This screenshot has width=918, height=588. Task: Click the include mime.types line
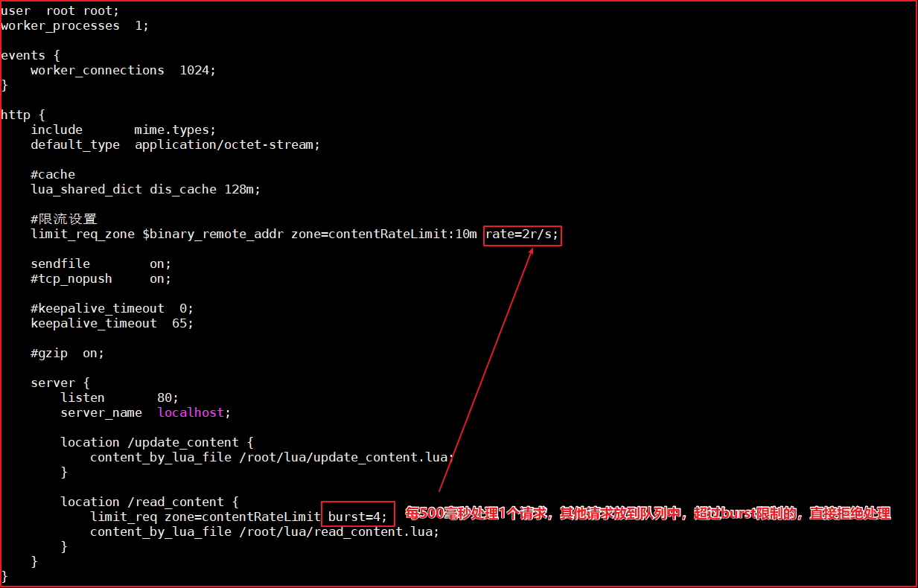123,130
